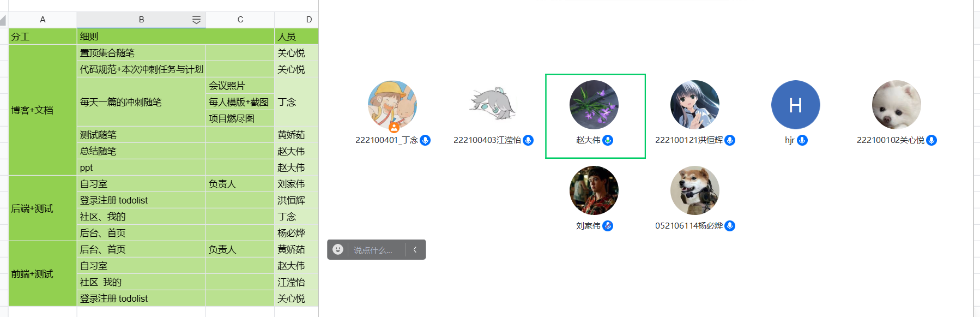
Task: Click hjr's microphone icon
Action: pos(802,140)
